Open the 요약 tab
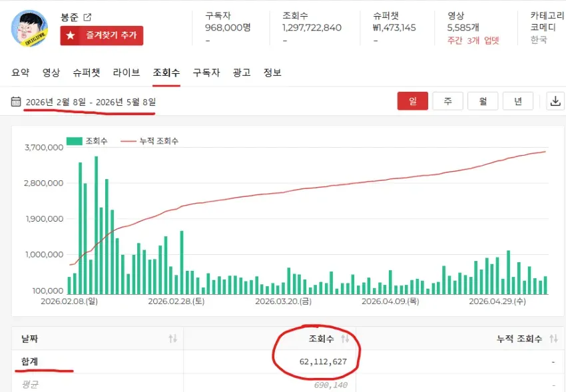The height and width of the screenshot is (392, 566). (20, 73)
